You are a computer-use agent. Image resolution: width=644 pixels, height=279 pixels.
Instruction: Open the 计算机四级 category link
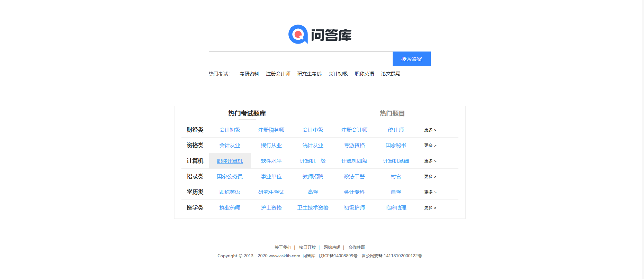tap(354, 161)
